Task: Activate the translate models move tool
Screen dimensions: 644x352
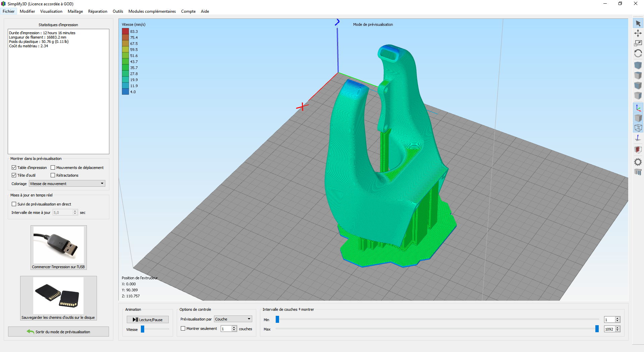Action: (638, 33)
